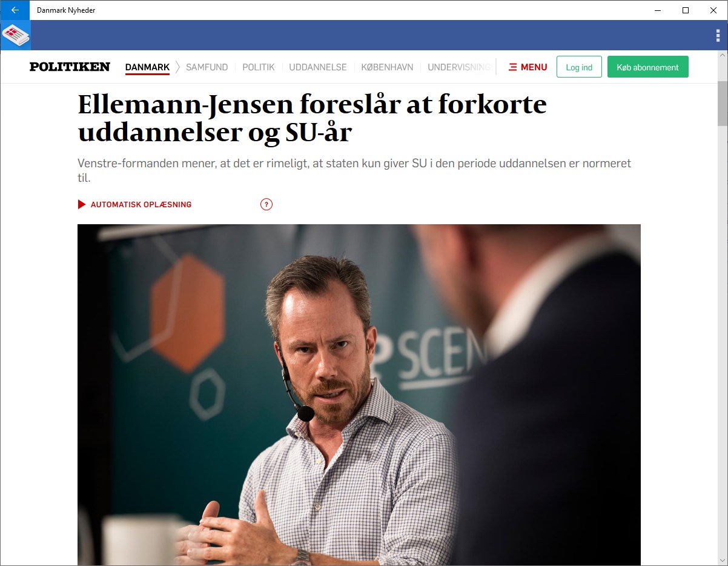The width and height of the screenshot is (728, 566).
Task: Maximize the Danmark Nyheder window
Action: coord(686,10)
